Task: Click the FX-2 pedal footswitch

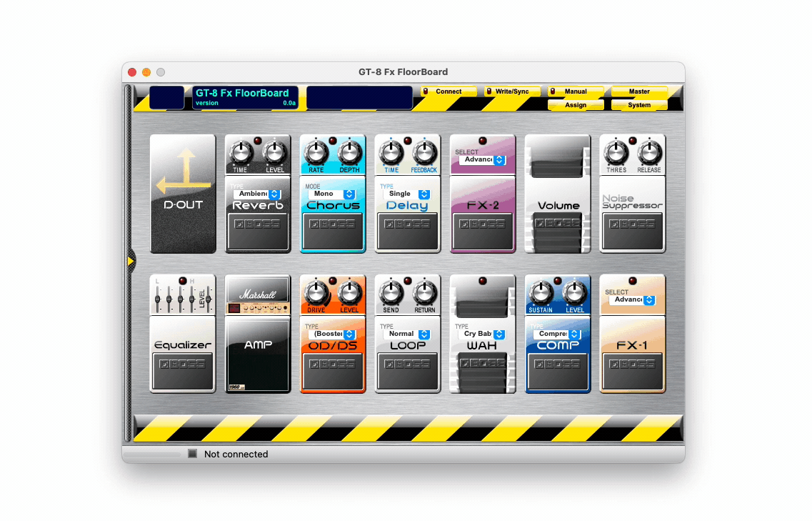Action: [483, 232]
